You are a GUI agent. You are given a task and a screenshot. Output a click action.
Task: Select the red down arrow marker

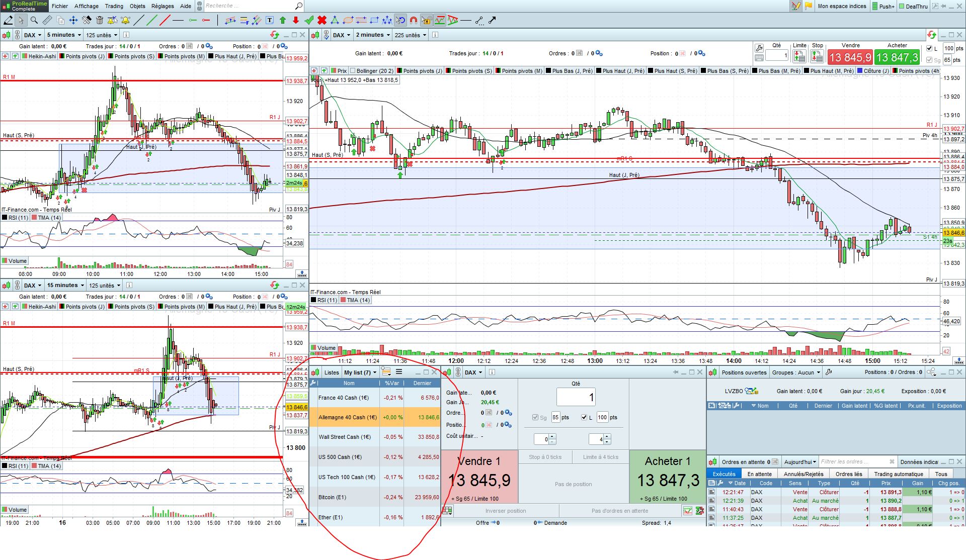click(x=295, y=21)
